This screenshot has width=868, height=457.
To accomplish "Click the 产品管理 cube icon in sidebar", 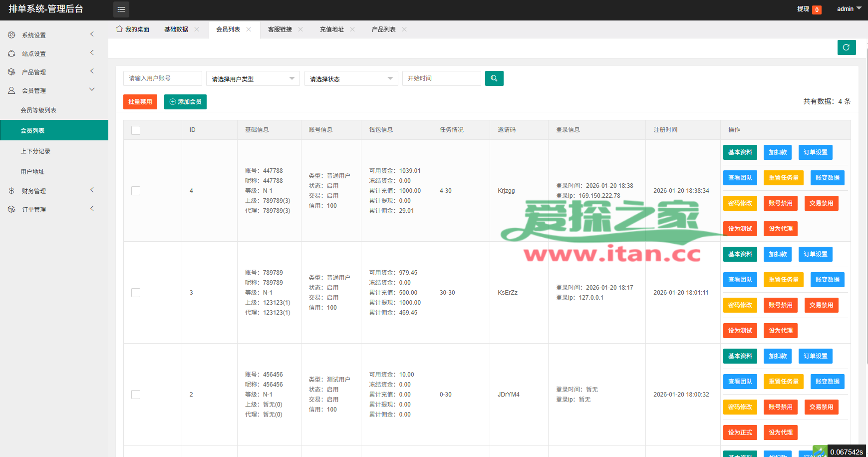I will pos(11,72).
